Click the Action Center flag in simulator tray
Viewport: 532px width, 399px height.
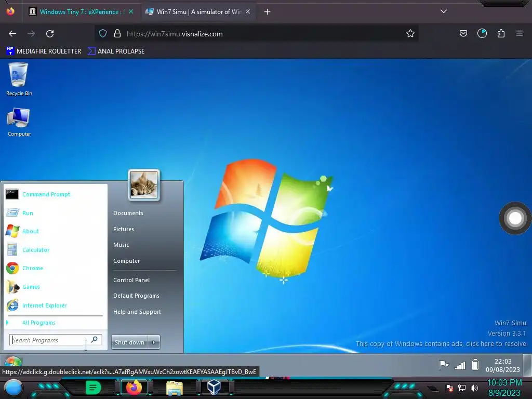444,365
